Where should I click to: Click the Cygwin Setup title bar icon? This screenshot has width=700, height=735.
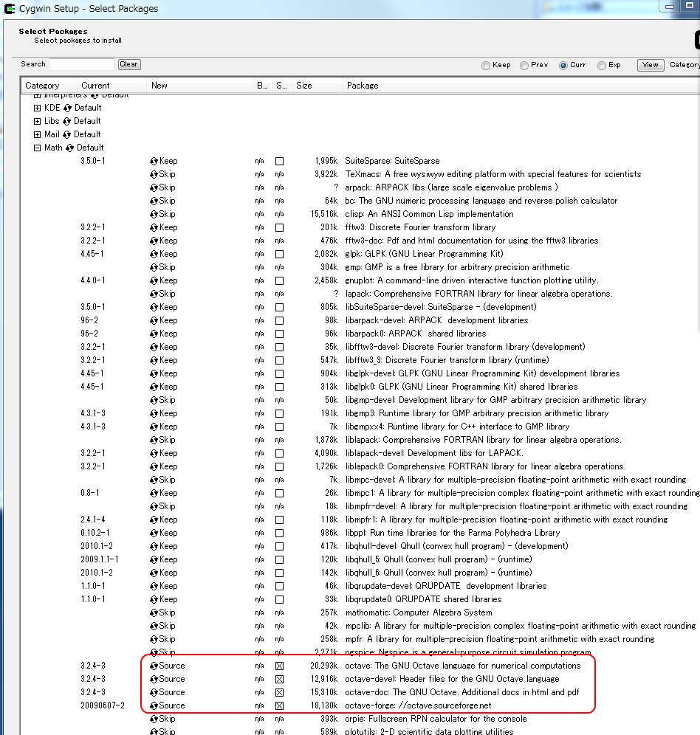pyautogui.click(x=10, y=8)
